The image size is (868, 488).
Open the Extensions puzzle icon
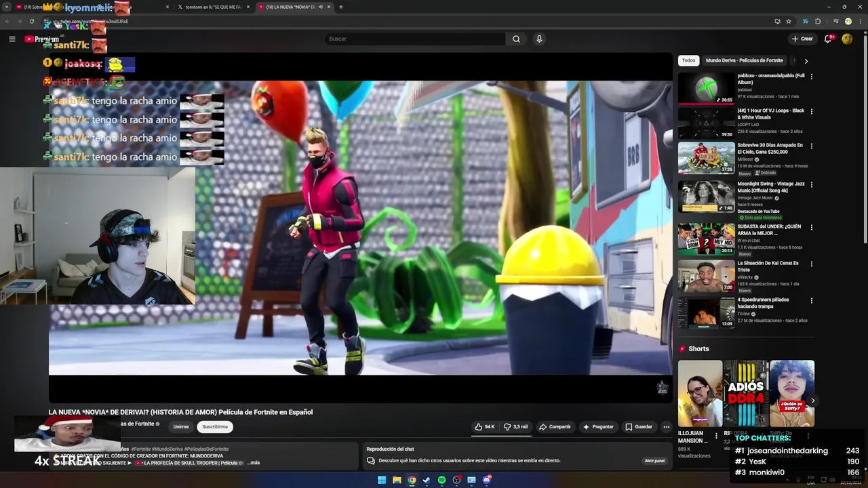818,21
